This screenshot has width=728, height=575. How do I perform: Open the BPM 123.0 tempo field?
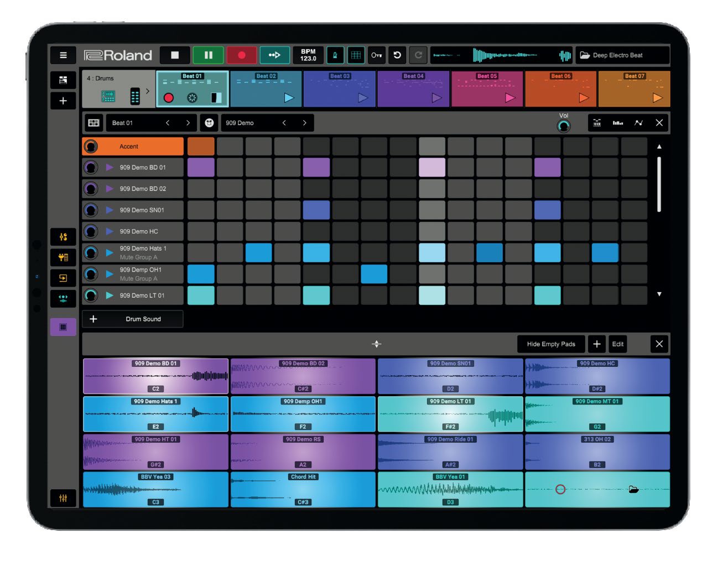[x=308, y=55]
